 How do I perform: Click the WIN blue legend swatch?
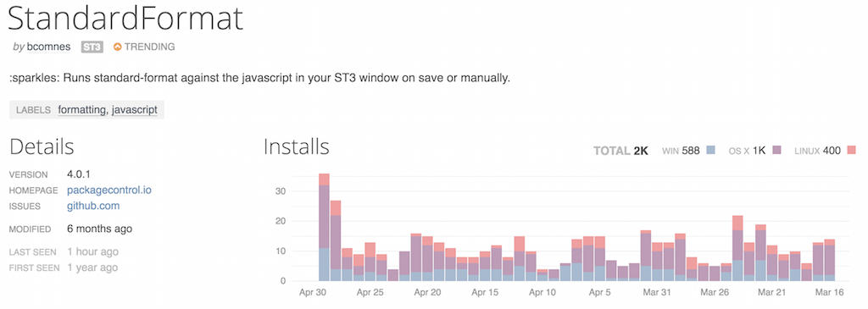coord(712,150)
